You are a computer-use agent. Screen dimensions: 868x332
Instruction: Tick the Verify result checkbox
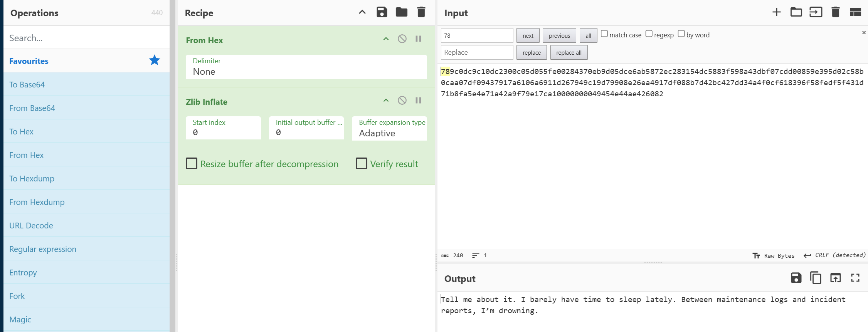tap(362, 164)
